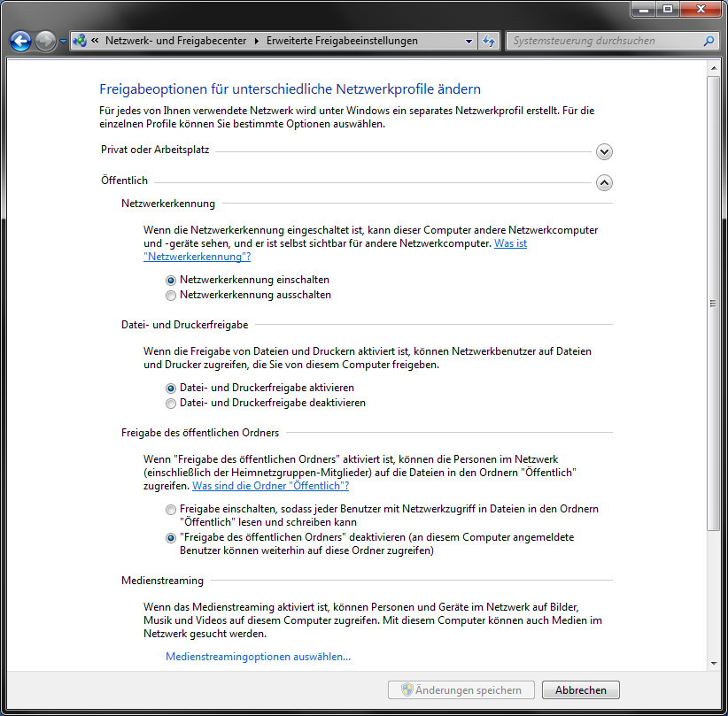Viewport: 728px width, 716px height.
Task: Click the vertical scrollbar thumb
Action: (x=714, y=304)
